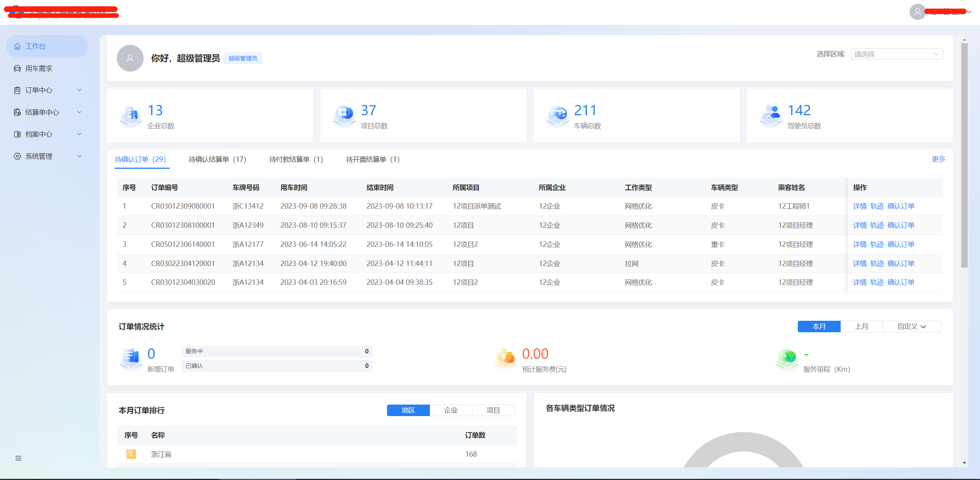Click the 服务里程 green gauge icon
The width and height of the screenshot is (980, 480).
coord(787,359)
